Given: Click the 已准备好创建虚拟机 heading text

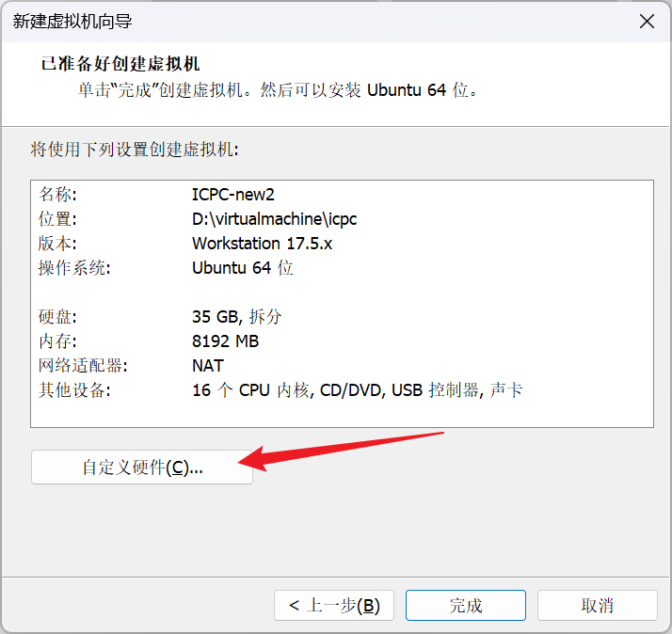Looking at the screenshot, I should pyautogui.click(x=120, y=64).
